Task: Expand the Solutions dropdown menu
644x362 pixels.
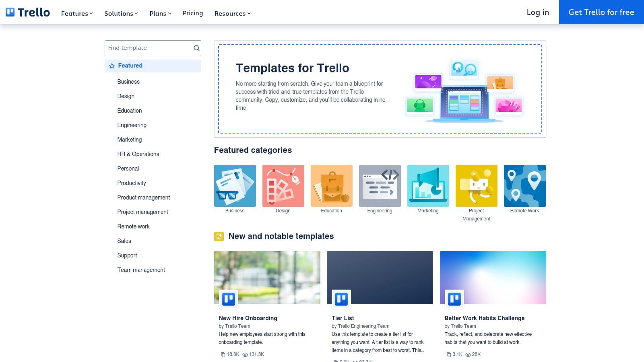Action: click(x=121, y=13)
